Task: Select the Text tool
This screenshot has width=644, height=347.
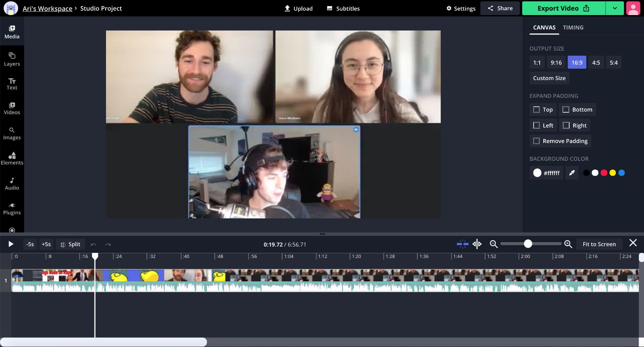Action: click(12, 84)
